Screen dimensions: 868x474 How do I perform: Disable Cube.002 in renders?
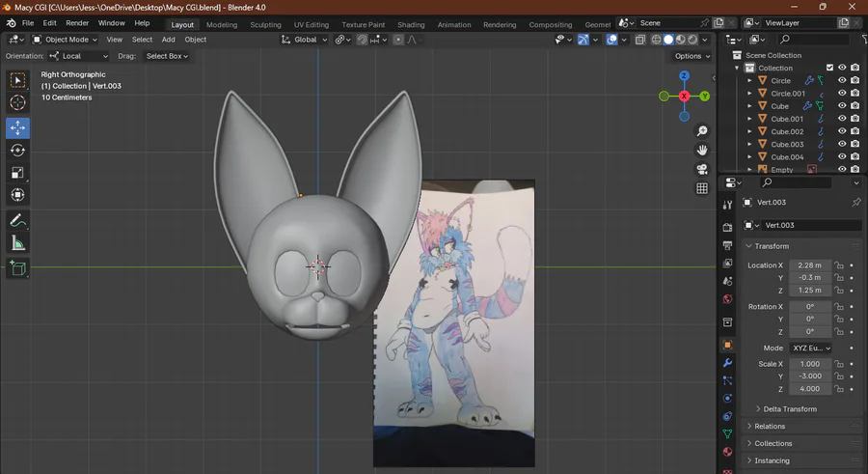click(x=855, y=131)
